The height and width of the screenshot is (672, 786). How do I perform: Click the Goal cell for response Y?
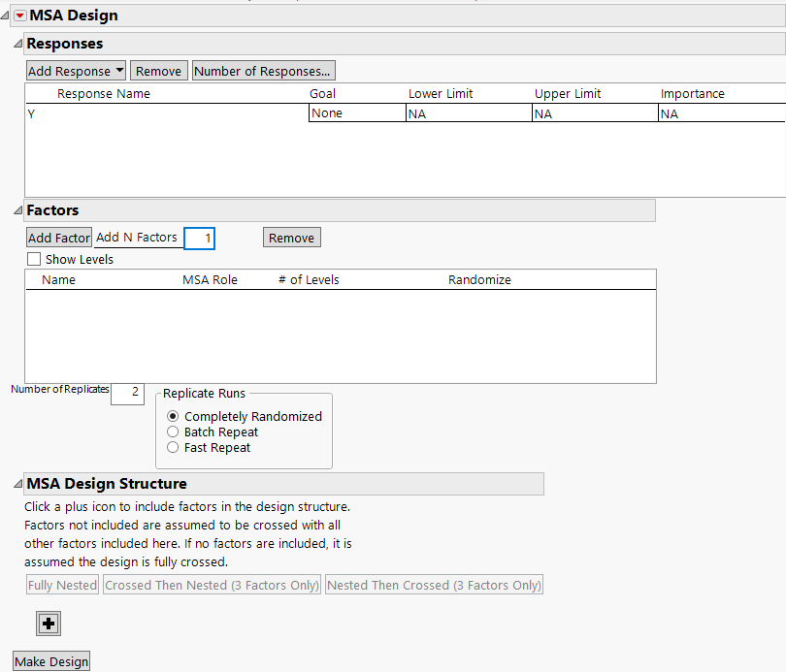356,113
